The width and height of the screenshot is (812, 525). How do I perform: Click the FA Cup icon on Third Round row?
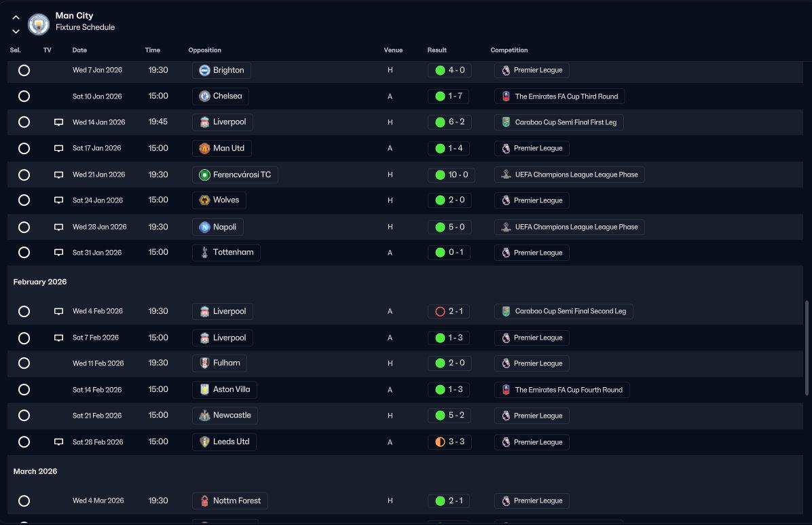point(506,96)
